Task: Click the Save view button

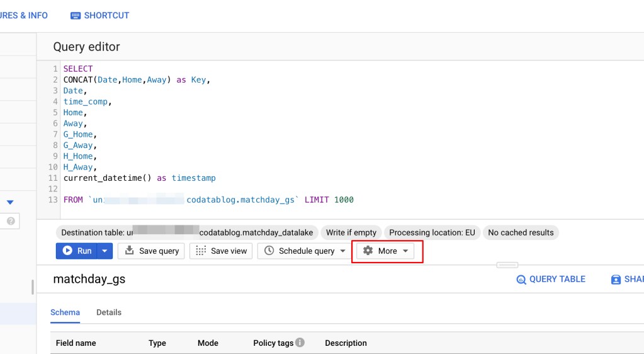Action: tap(221, 251)
